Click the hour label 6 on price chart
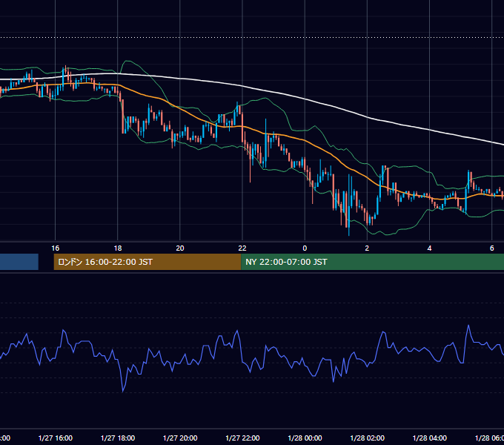 pos(492,248)
